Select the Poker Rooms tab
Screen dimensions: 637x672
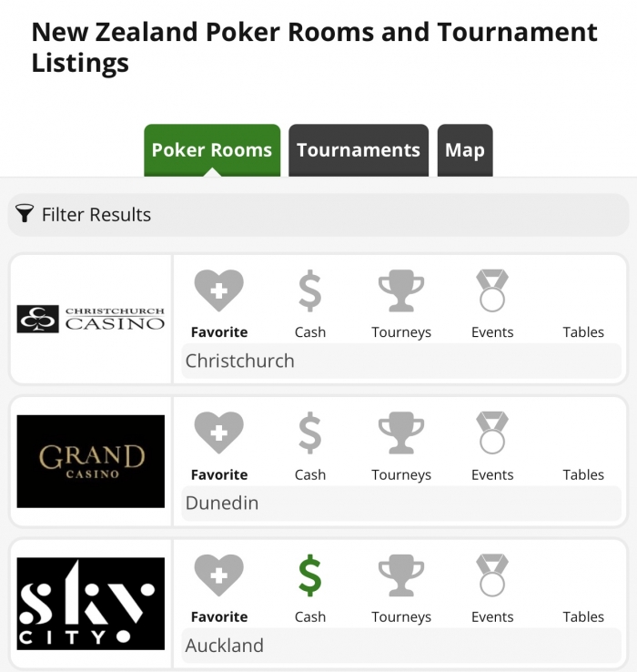[x=212, y=150]
